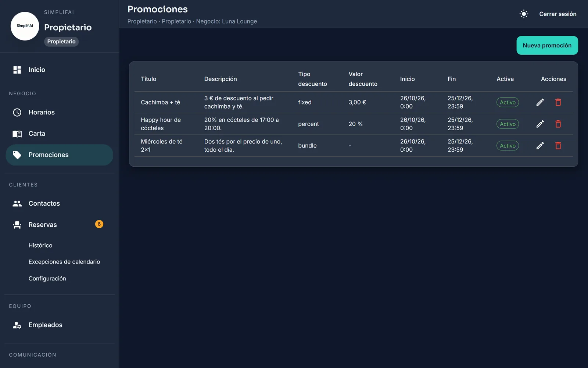Select the "3,00 €" discount value cell
This screenshot has width=588, height=368.
click(357, 102)
